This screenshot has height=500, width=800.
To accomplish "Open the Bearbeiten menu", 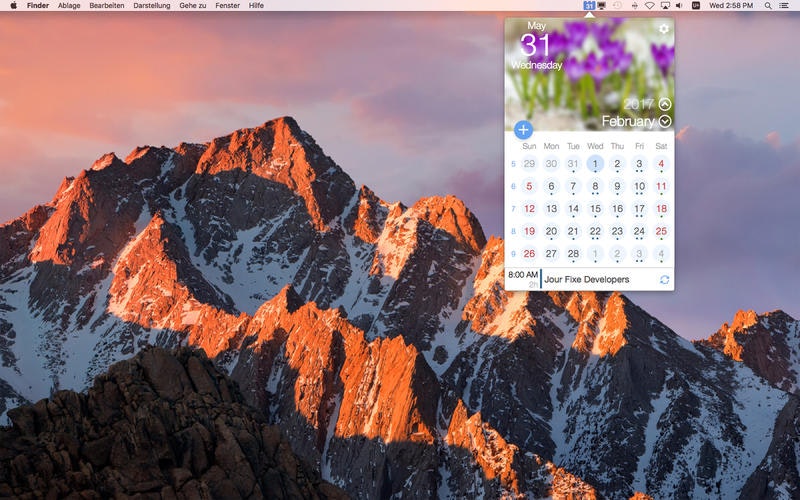I will [x=107, y=6].
